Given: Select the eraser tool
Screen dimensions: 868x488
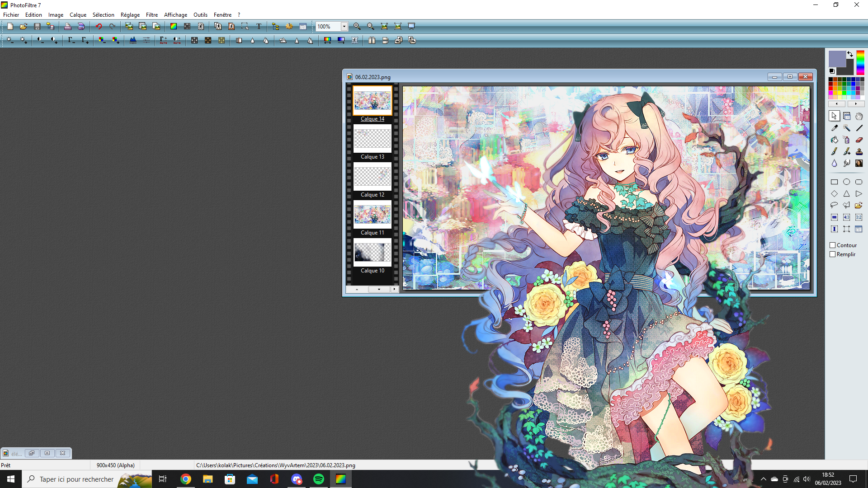Looking at the screenshot, I should [859, 140].
